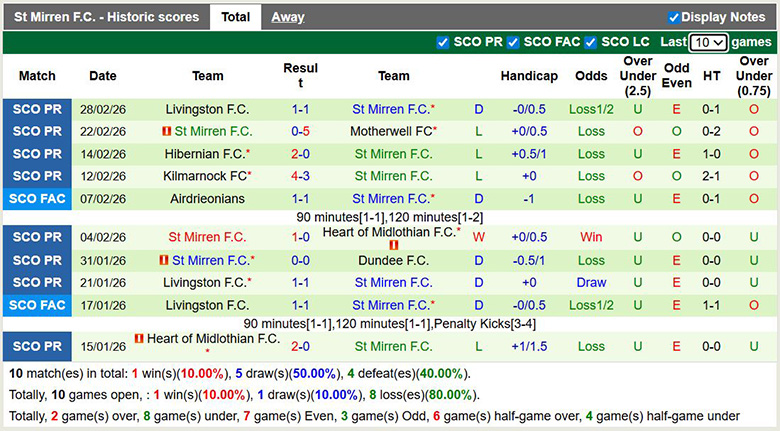
Task: Open the Motherwell FC team link
Action: pyautogui.click(x=391, y=131)
